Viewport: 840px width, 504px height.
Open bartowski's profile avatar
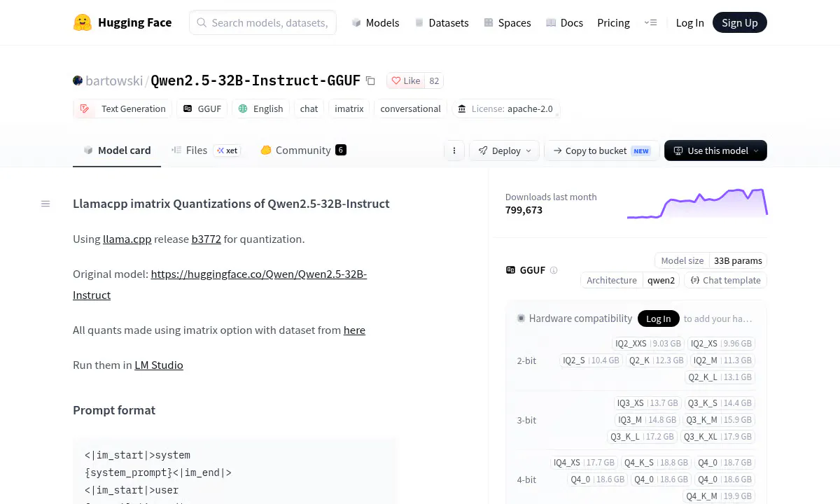pyautogui.click(x=78, y=80)
